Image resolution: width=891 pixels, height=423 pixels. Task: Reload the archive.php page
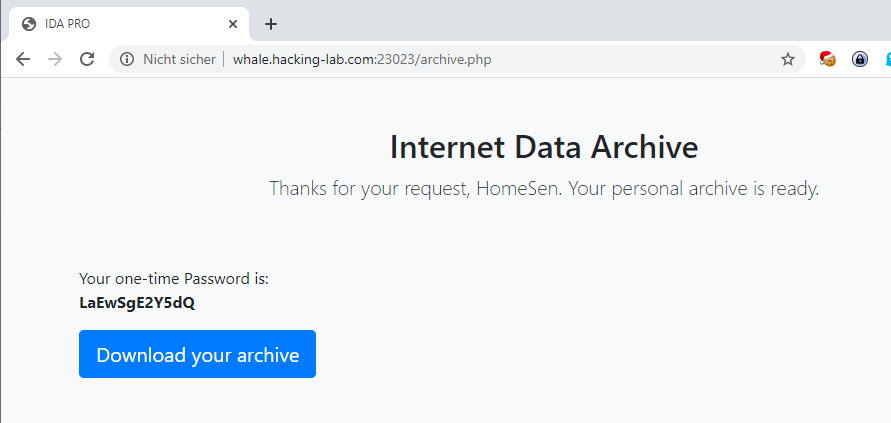(x=87, y=59)
